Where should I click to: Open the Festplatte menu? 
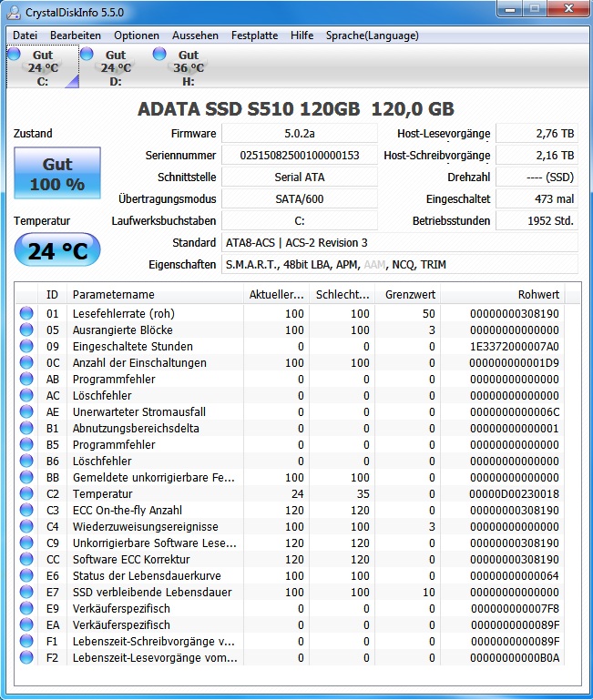254,36
